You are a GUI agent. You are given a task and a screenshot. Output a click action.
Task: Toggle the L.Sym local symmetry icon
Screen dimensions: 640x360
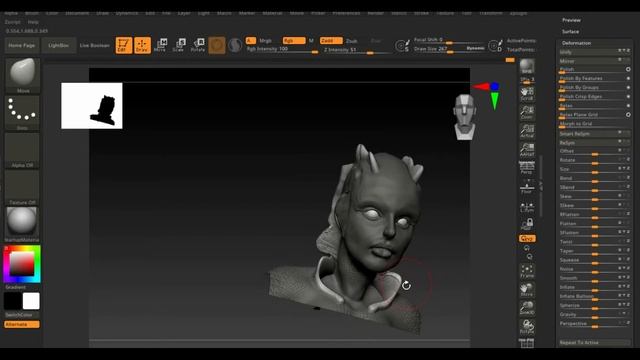pyautogui.click(x=527, y=207)
